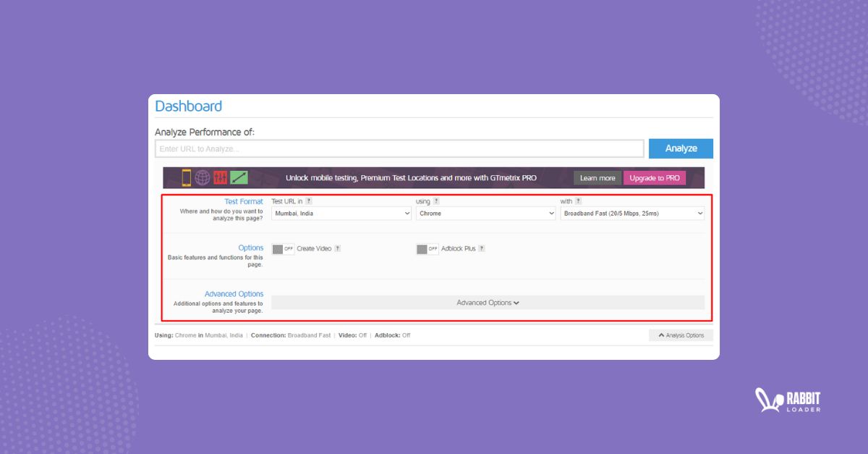Click inside the Enter URL to Analyze field

tap(398, 148)
